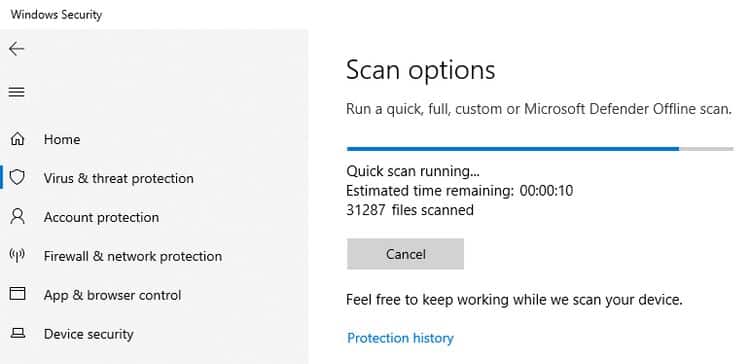Open Device security section
This screenshot has height=364, width=750.
point(88,334)
